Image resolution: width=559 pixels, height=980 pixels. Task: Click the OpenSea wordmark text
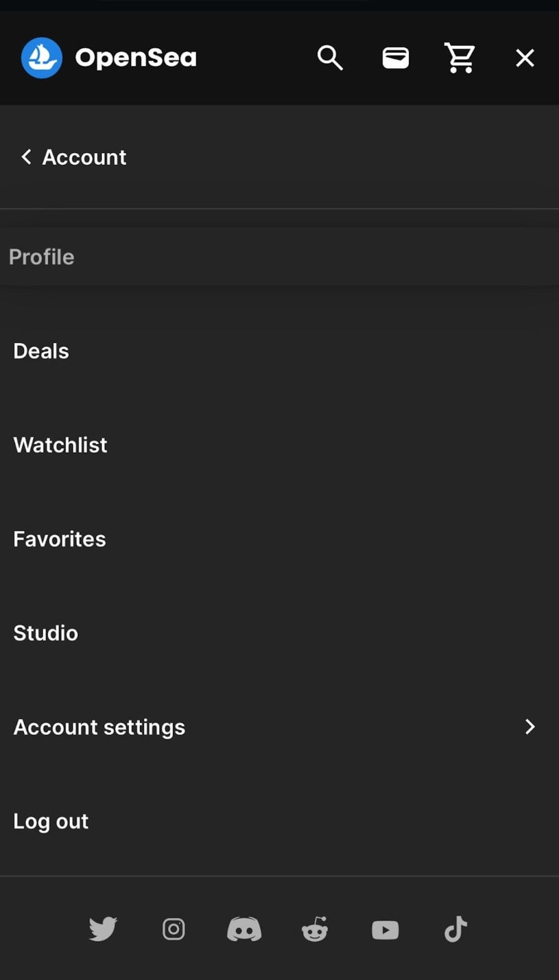click(136, 58)
